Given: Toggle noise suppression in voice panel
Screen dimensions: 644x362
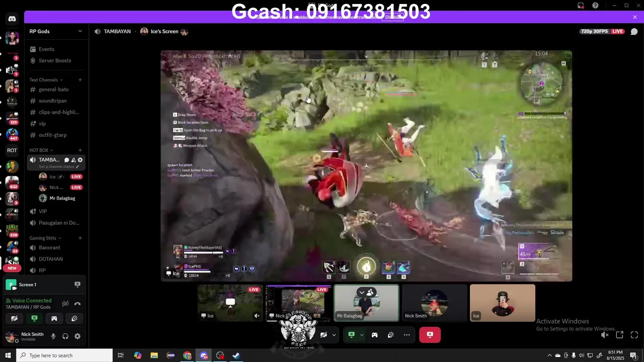Looking at the screenshot, I should 65,304.
